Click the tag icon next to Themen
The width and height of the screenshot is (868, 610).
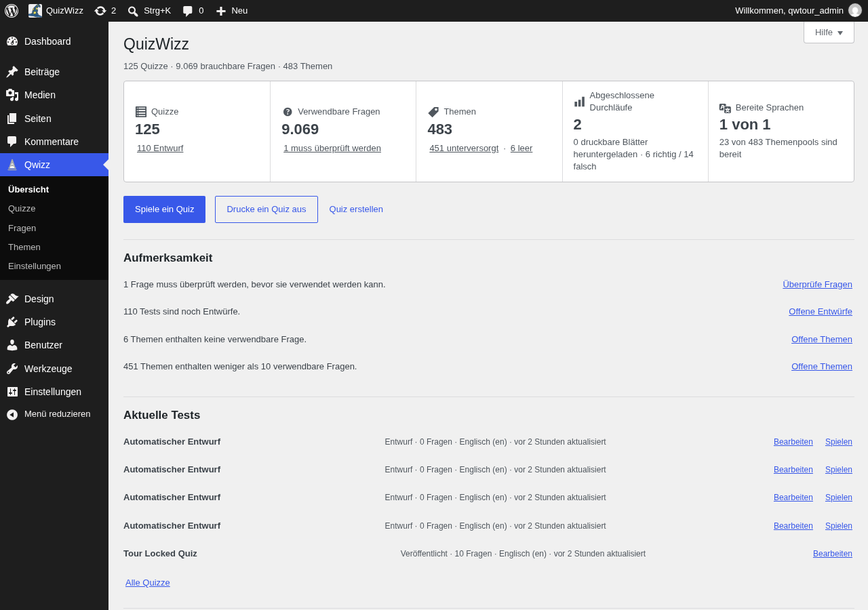click(433, 112)
